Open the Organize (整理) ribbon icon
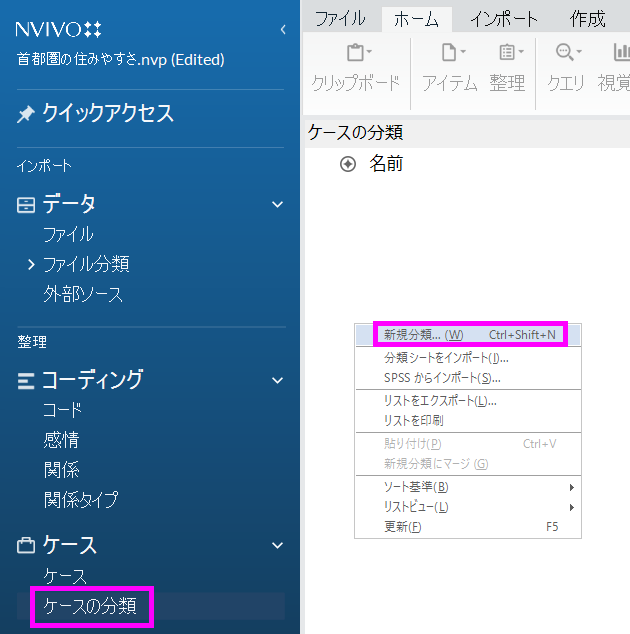Screen dimensions: 630x634 507,53
